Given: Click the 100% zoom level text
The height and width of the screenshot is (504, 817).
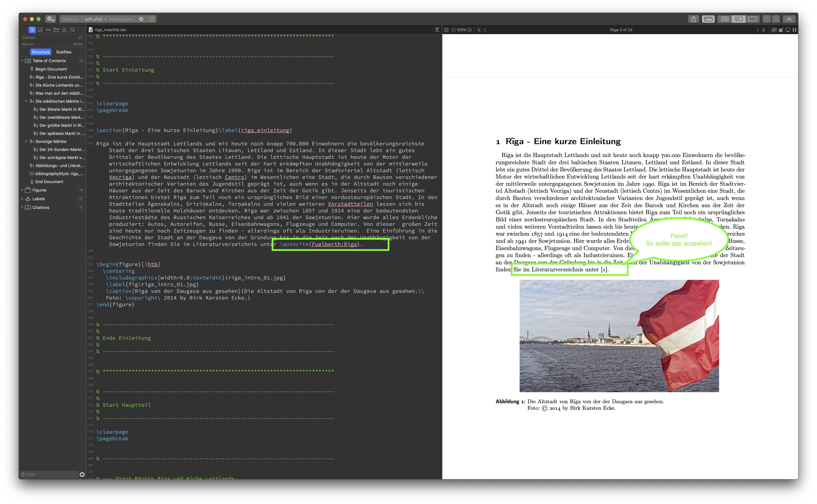Looking at the screenshot, I should coord(461,30).
